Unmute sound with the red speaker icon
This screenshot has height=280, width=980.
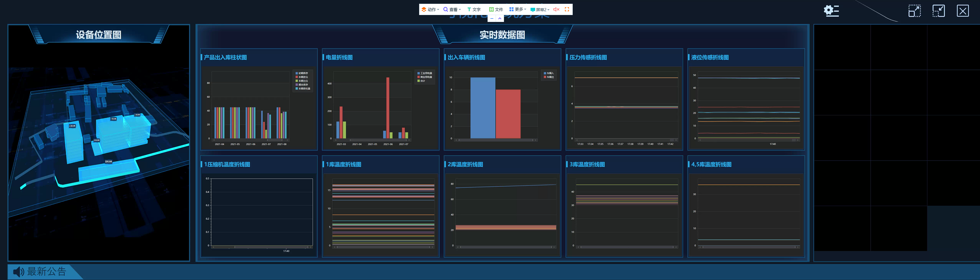(556, 10)
